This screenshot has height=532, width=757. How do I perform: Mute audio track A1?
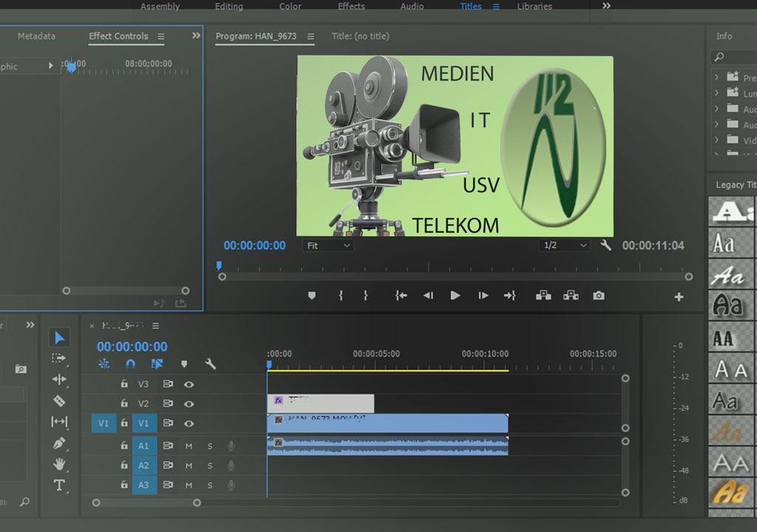coord(189,446)
